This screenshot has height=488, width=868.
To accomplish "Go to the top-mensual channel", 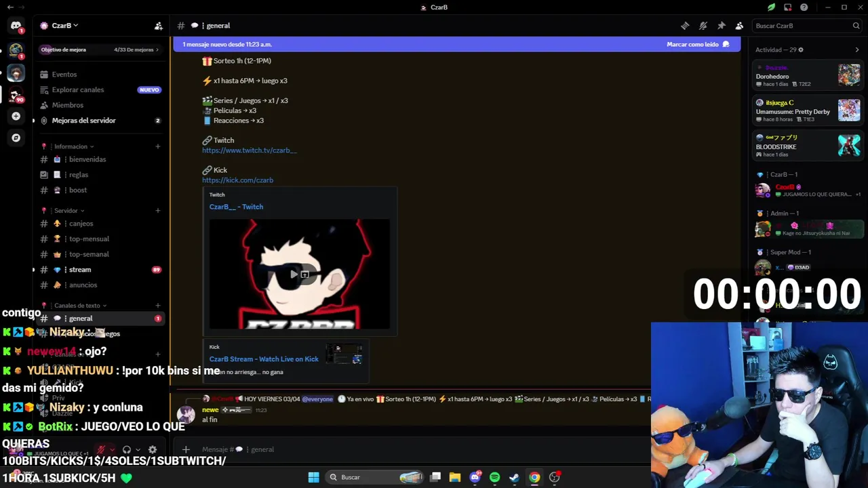I will pos(100,239).
